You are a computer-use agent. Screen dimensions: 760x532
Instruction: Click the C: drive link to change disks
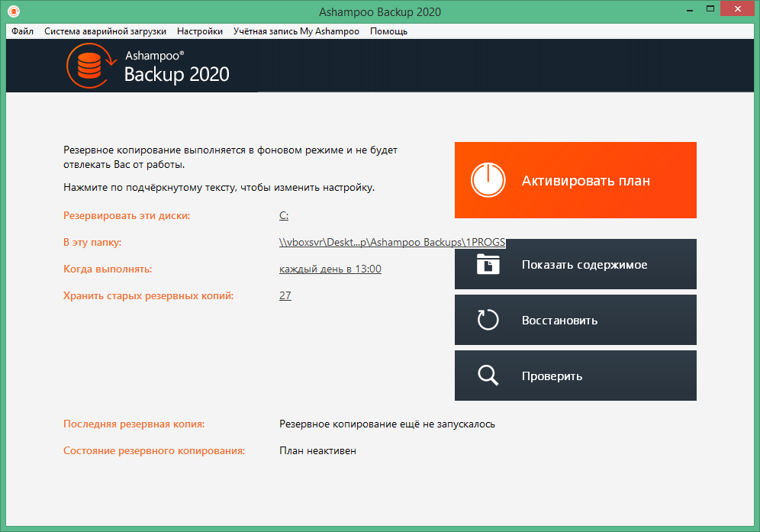tap(284, 216)
